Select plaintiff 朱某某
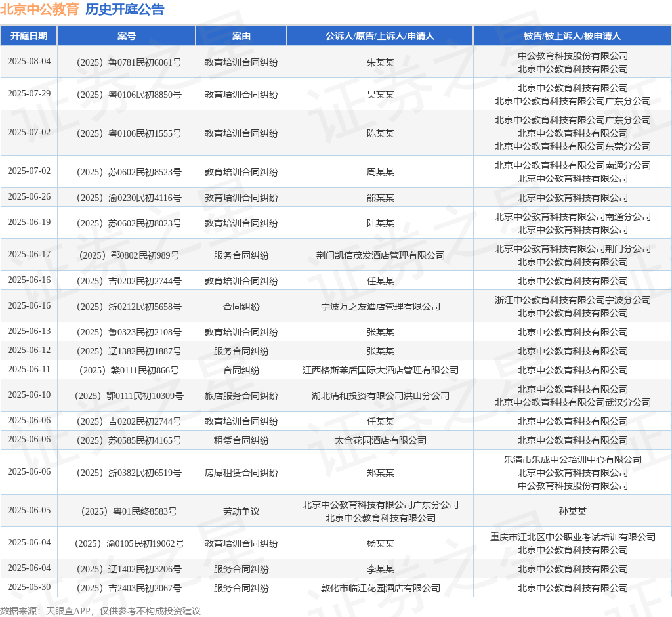 pyautogui.click(x=381, y=62)
